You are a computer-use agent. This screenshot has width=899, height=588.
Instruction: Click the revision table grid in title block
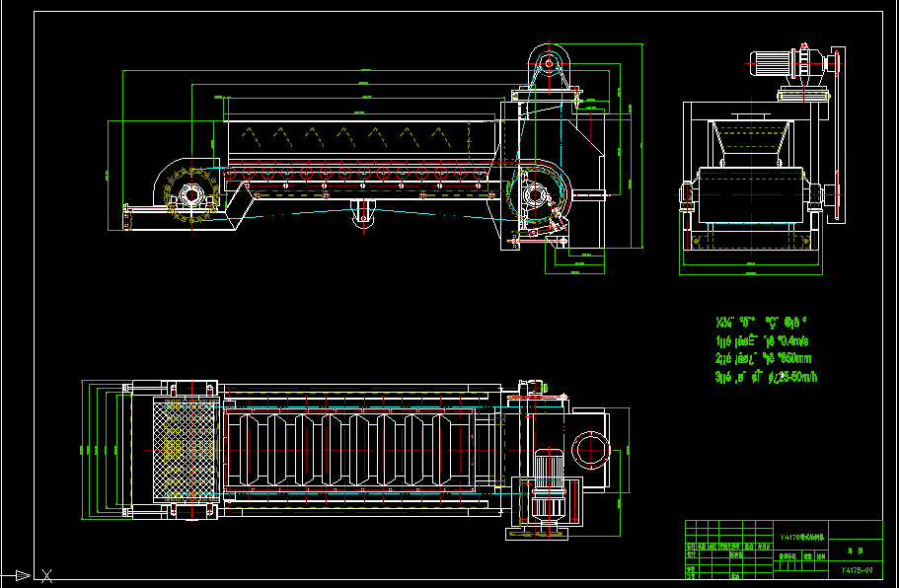728,558
